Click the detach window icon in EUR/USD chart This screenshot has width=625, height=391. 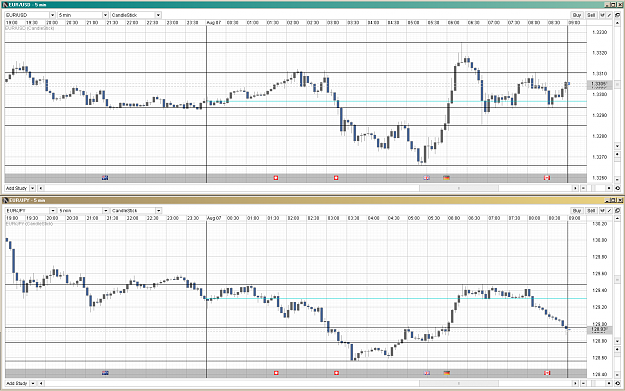pos(617,15)
